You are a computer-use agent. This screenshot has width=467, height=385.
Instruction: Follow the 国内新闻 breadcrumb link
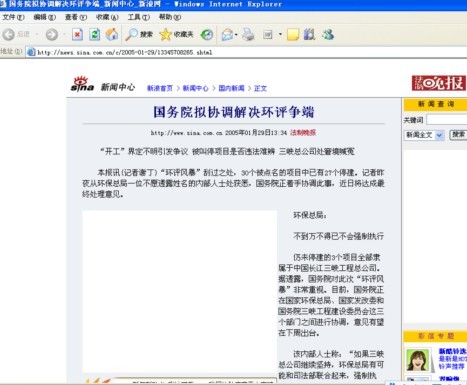pos(231,88)
